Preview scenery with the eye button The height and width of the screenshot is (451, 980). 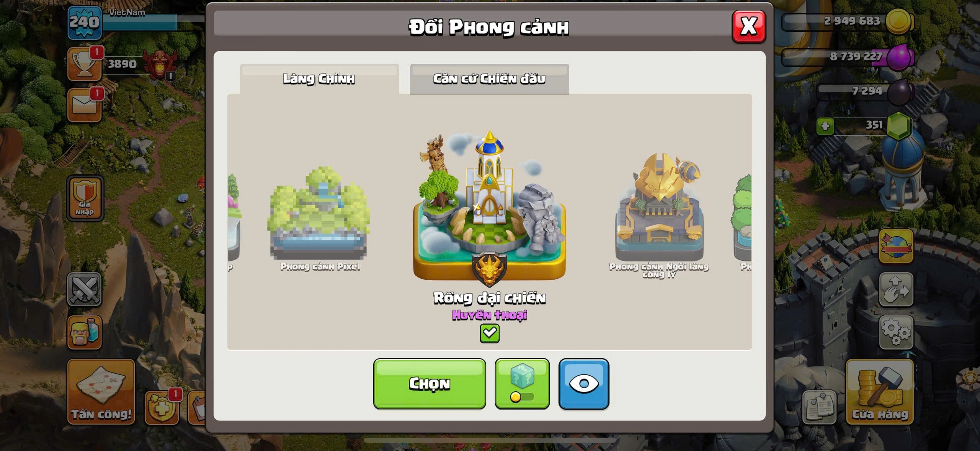click(583, 384)
